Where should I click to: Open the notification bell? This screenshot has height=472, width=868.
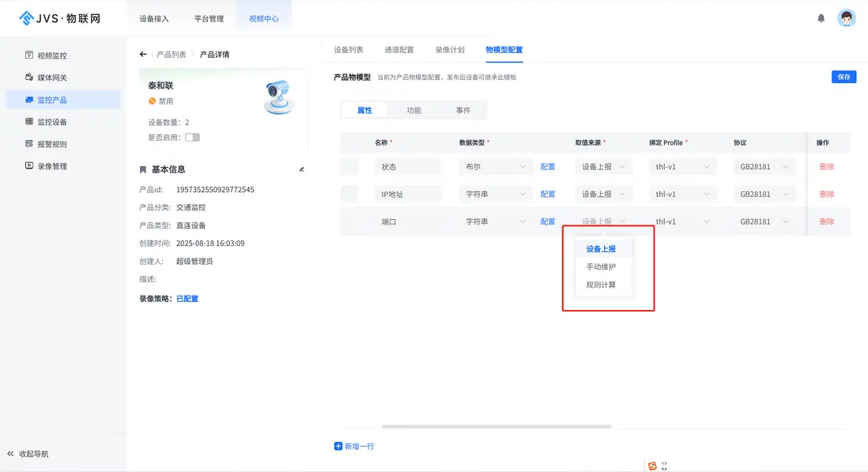point(820,17)
